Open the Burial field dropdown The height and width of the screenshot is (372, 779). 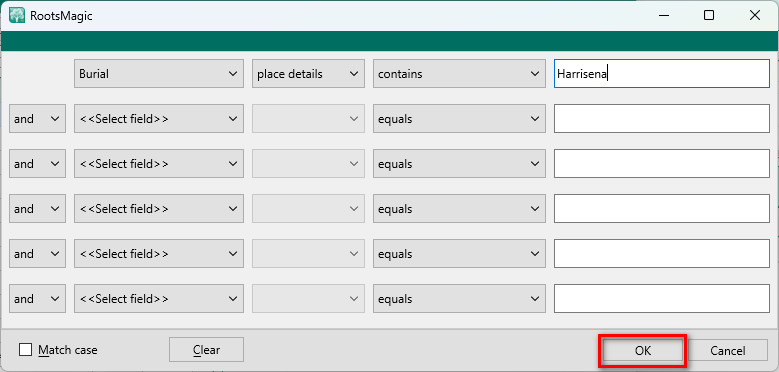tap(159, 74)
